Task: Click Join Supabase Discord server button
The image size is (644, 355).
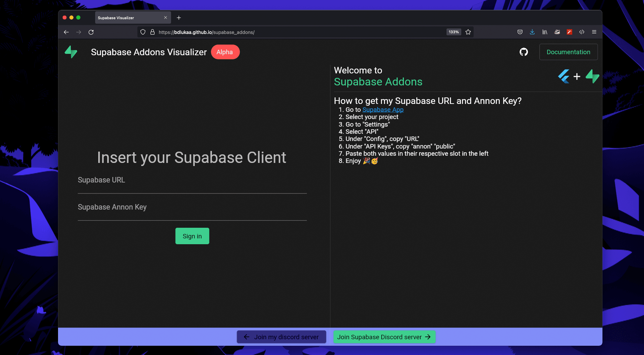Action: coord(384,337)
